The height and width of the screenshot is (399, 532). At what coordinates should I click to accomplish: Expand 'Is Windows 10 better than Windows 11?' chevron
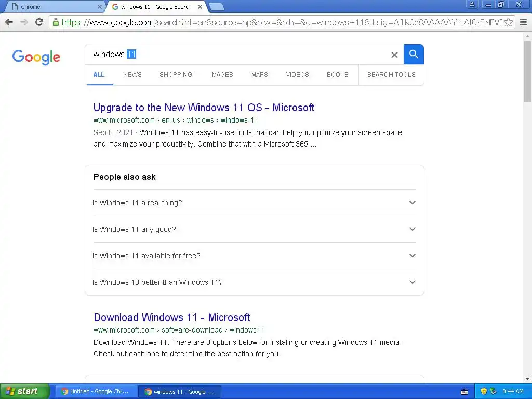[x=412, y=282]
